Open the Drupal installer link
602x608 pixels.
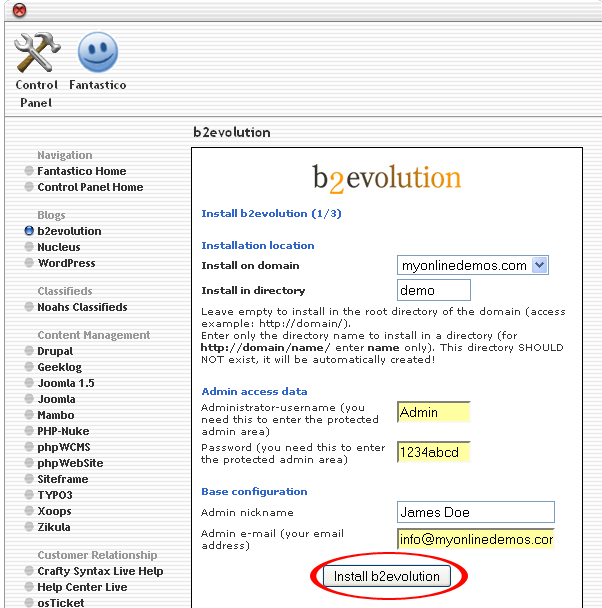55,351
